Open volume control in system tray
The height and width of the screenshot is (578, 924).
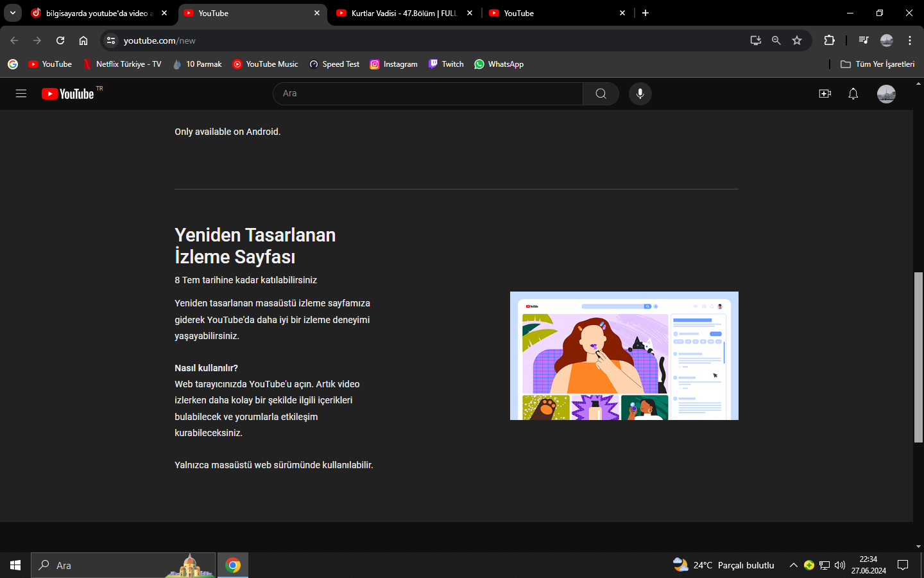tap(840, 565)
